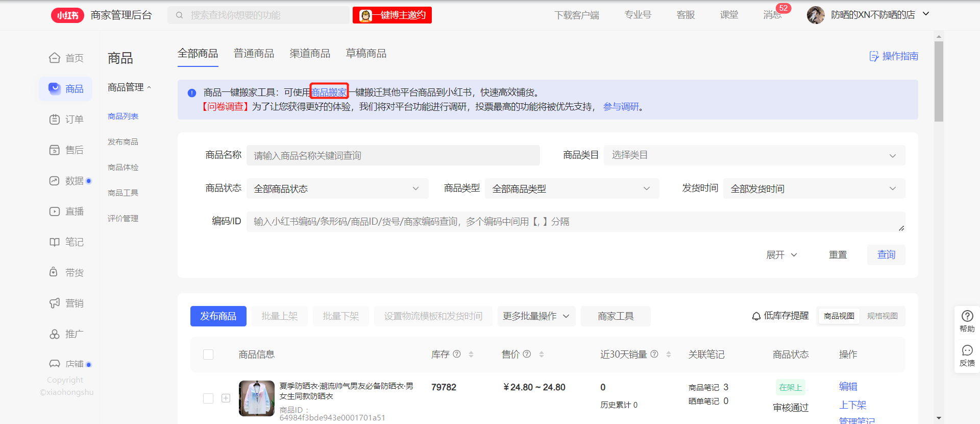The image size is (980, 424).
Task: Open the 订单 orders icon in sidebar
Action: point(55,120)
